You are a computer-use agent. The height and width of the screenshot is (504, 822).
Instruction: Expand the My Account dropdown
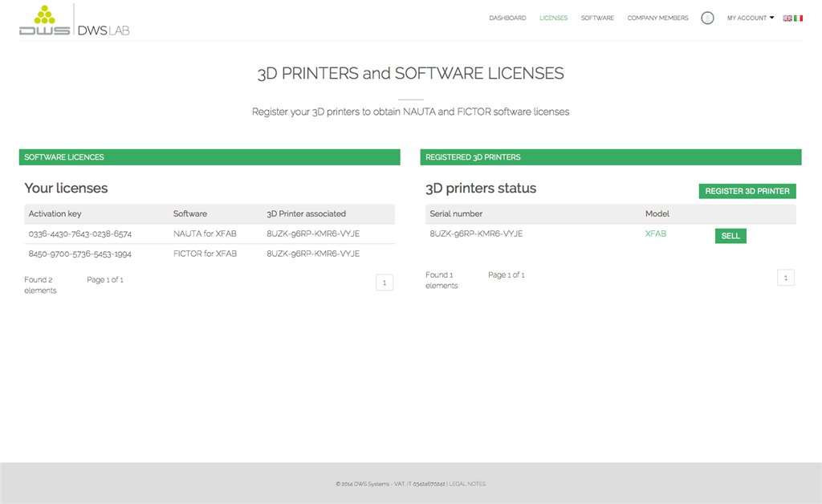pos(751,18)
